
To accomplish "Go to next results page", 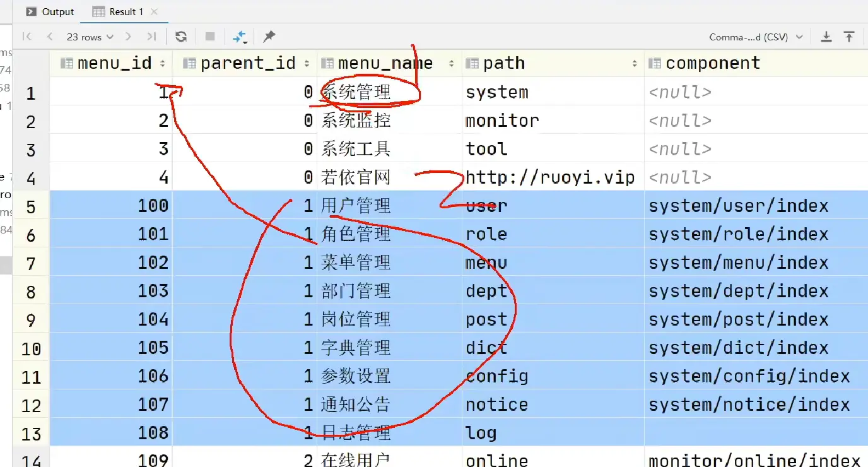I will [x=129, y=37].
